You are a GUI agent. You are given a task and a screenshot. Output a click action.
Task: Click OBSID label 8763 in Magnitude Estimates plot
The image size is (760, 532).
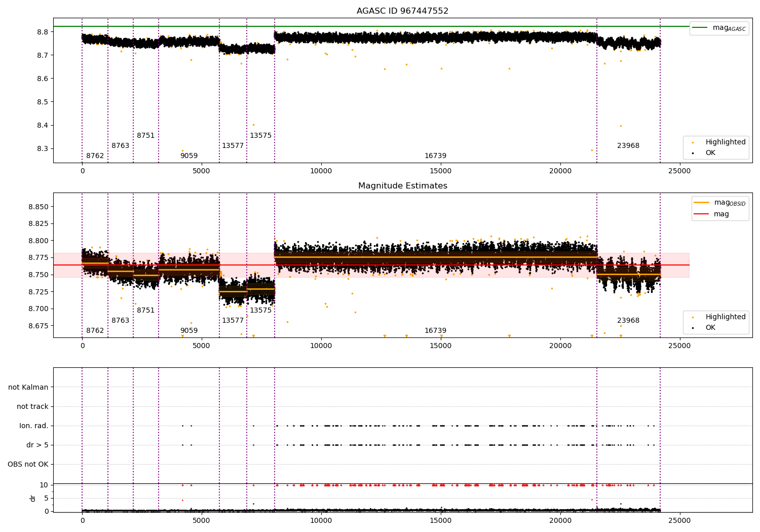(x=120, y=320)
